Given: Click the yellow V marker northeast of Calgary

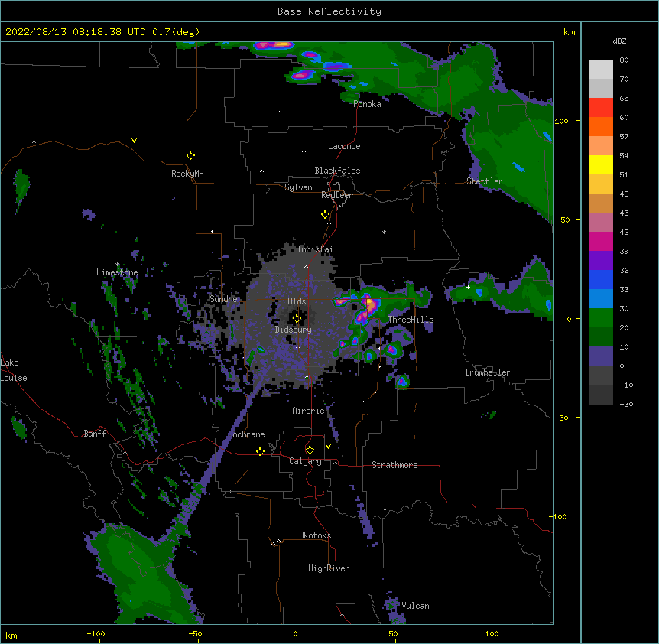Looking at the screenshot, I should (x=328, y=447).
